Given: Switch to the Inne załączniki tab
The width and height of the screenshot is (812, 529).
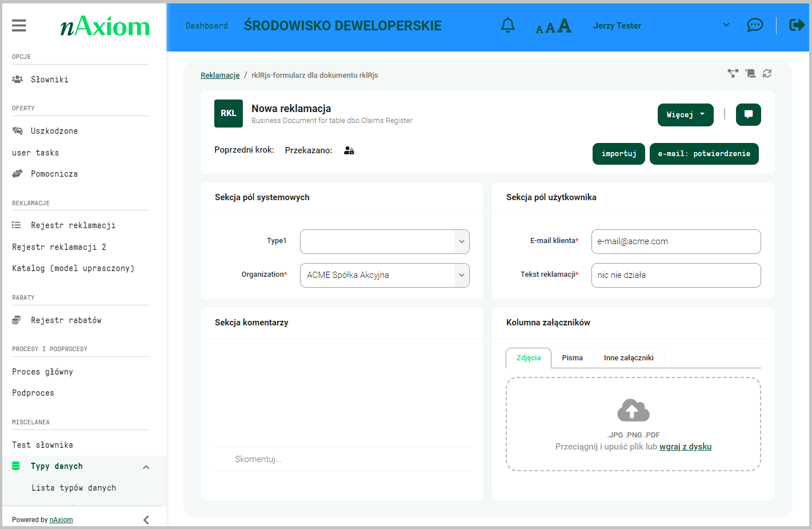Looking at the screenshot, I should tap(628, 357).
